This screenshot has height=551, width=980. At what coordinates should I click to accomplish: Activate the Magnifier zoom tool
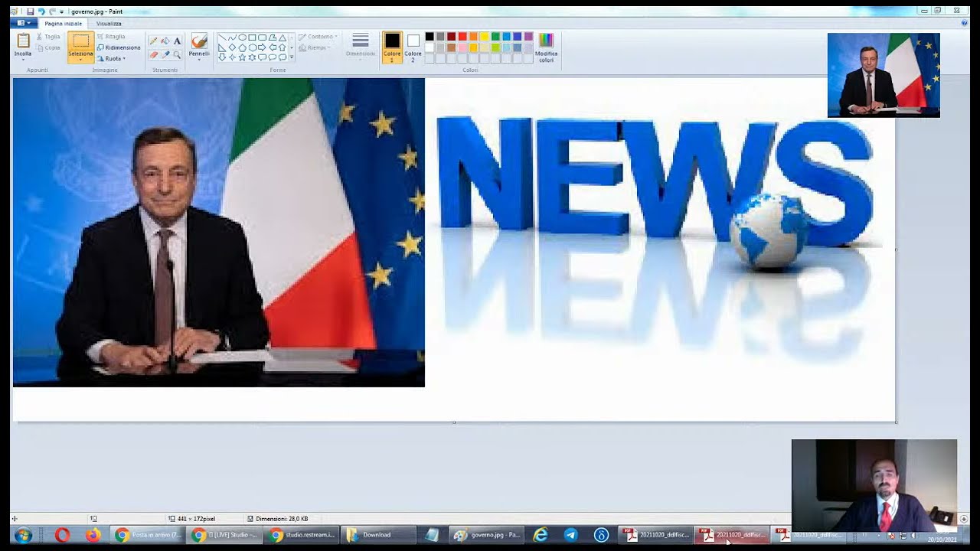click(x=177, y=55)
